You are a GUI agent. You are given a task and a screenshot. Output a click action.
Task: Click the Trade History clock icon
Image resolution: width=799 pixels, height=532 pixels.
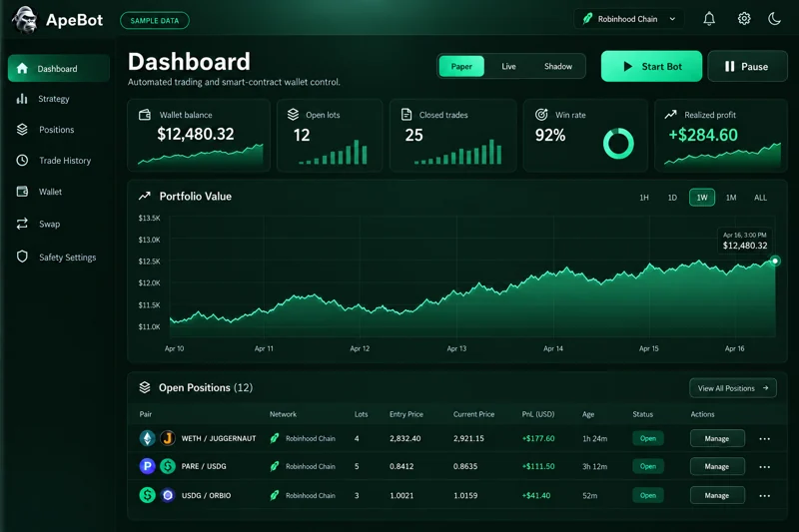(22, 161)
